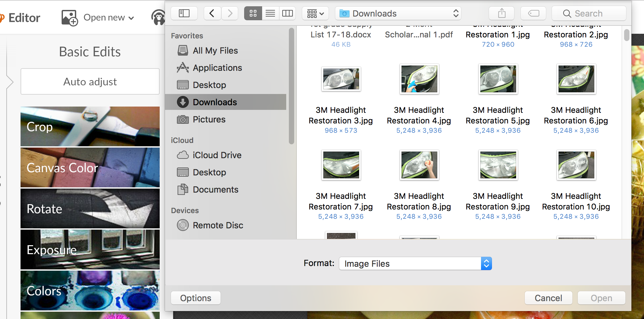Focus the Search field
The height and width of the screenshot is (319, 644).
[589, 13]
